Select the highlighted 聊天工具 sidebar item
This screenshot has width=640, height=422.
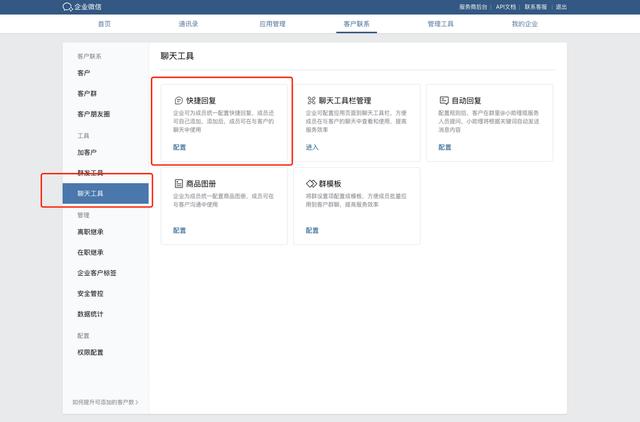[105, 193]
